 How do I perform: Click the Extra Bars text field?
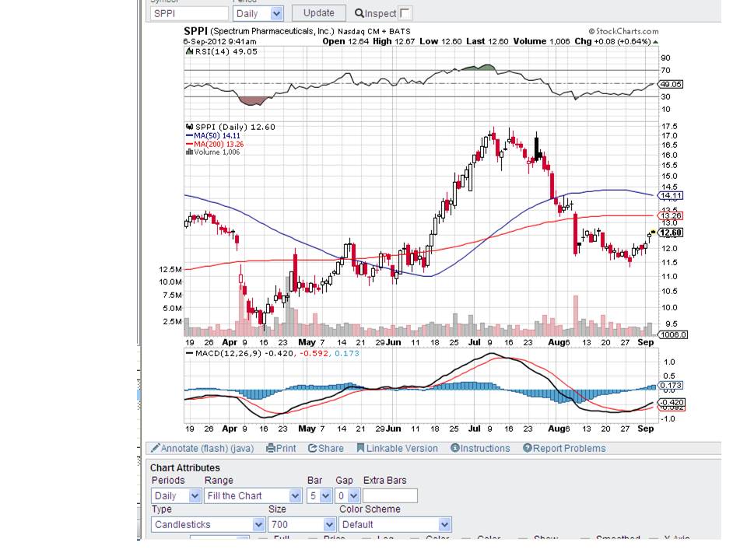tap(390, 495)
